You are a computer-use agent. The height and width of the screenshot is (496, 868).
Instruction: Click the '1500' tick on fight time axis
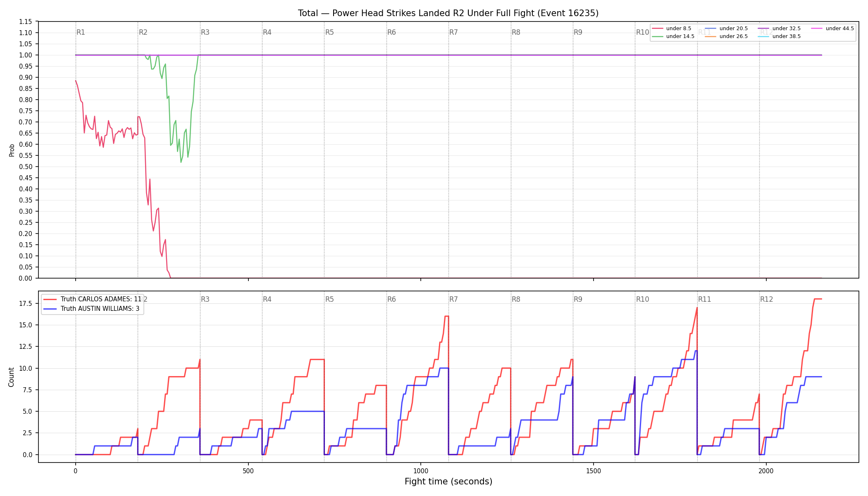(594, 471)
